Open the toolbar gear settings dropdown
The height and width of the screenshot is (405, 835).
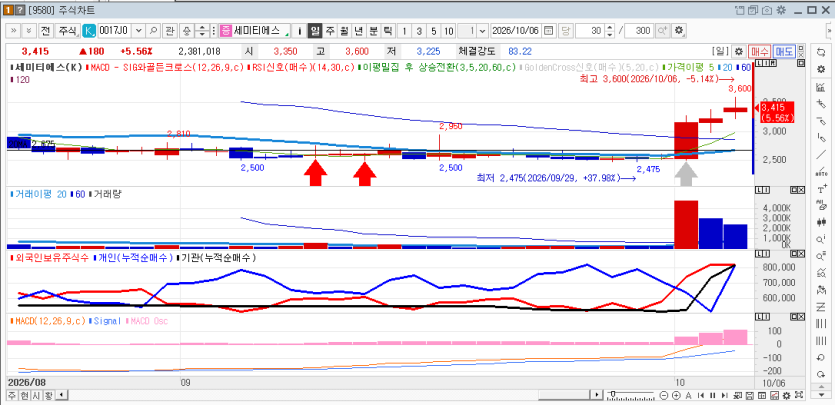(678, 31)
